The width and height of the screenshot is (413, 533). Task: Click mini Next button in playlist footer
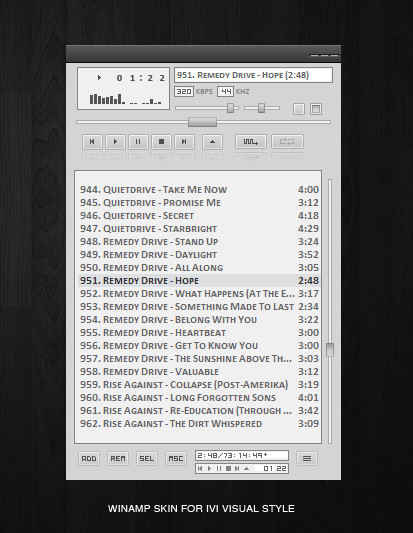237,468
